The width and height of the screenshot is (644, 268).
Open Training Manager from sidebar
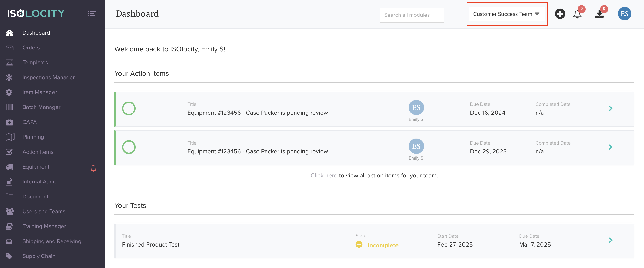click(x=44, y=226)
